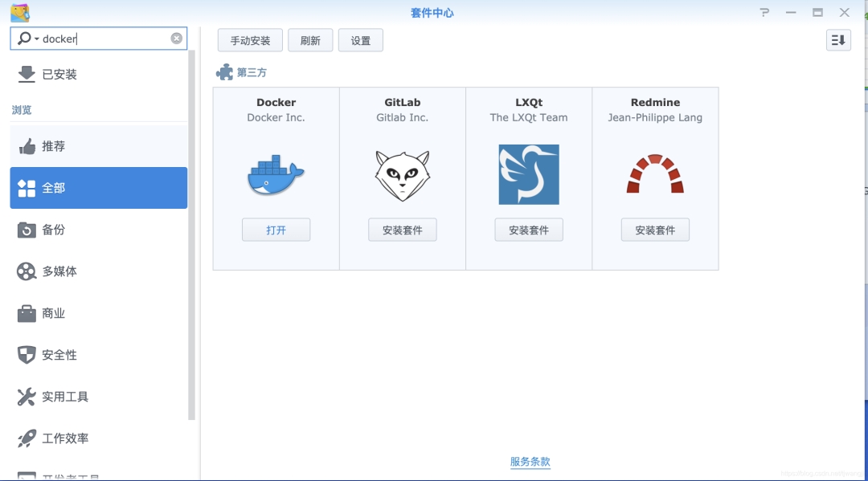
Task: Click the Redmine package title
Action: click(656, 102)
